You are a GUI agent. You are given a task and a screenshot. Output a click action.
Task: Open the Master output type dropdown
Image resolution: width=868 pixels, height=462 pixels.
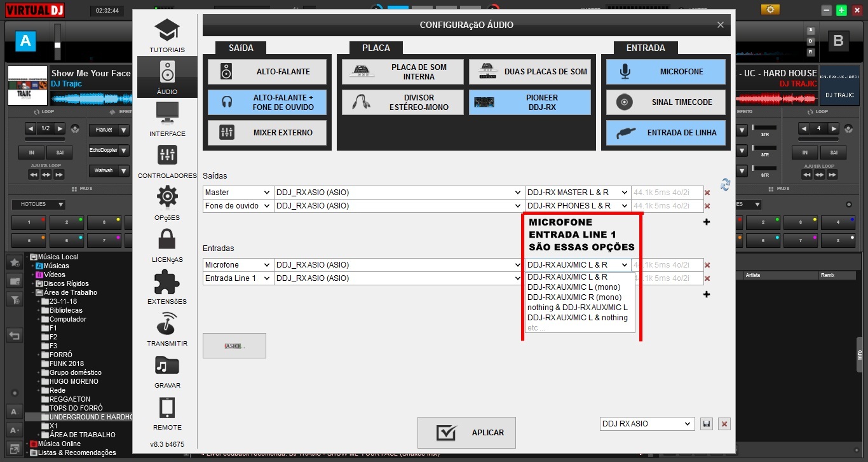238,193
